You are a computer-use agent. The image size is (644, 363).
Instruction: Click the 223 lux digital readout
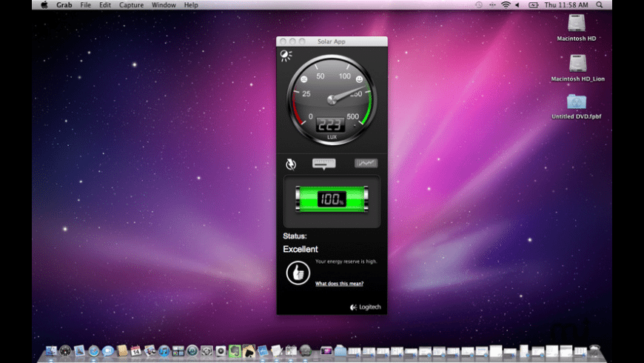pyautogui.click(x=330, y=124)
